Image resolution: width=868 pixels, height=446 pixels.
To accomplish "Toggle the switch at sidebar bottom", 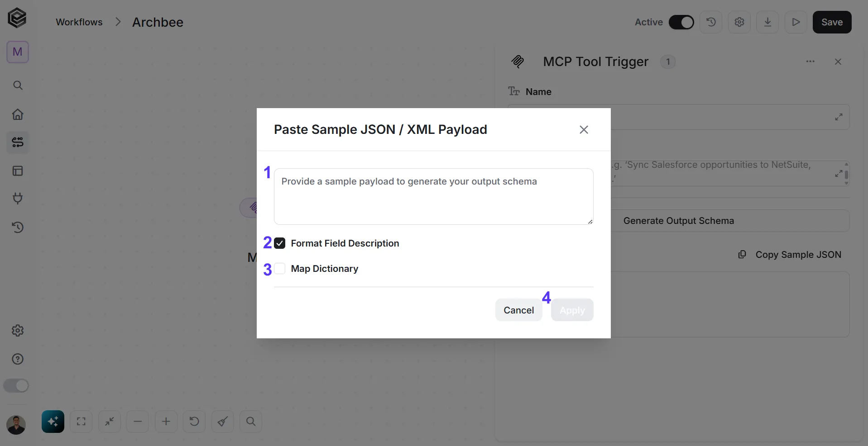I will point(16,386).
